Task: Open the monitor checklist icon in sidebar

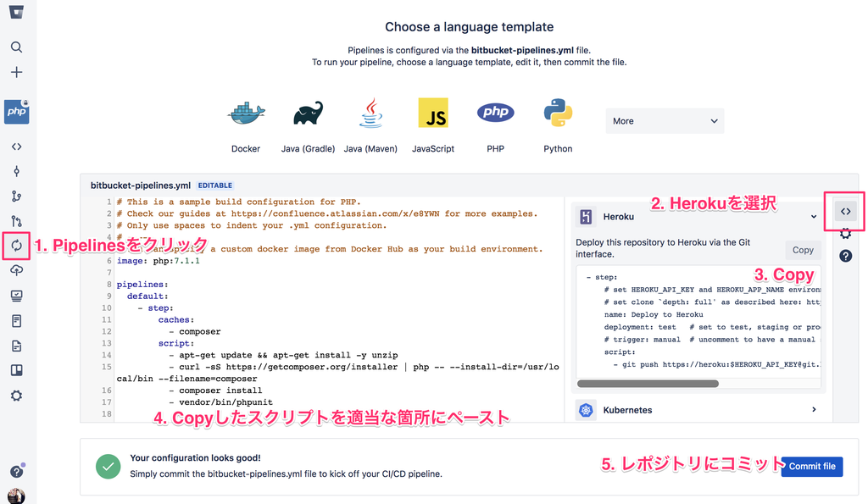Action: point(17,296)
